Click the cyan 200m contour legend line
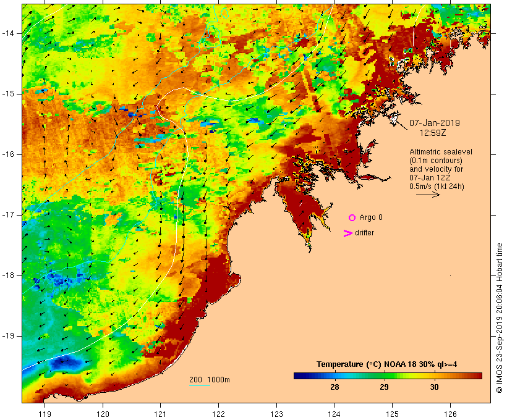This screenshot has height=420, width=507. point(200,385)
